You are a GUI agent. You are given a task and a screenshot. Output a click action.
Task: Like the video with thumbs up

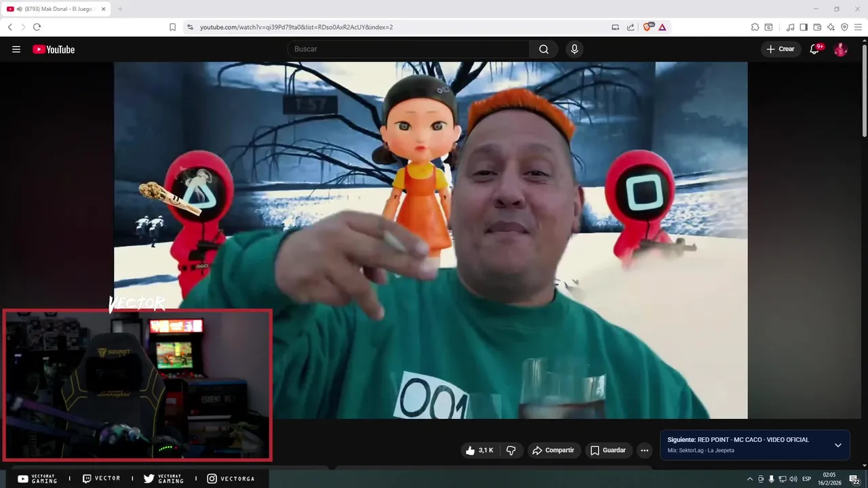(x=479, y=450)
